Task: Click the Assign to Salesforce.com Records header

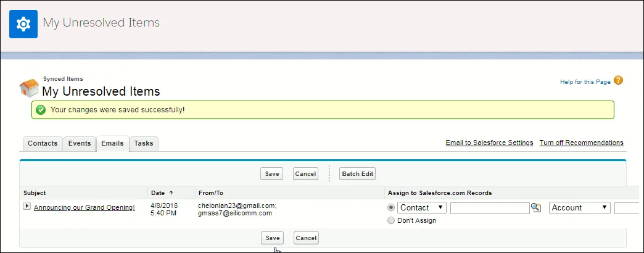Action: [440, 193]
